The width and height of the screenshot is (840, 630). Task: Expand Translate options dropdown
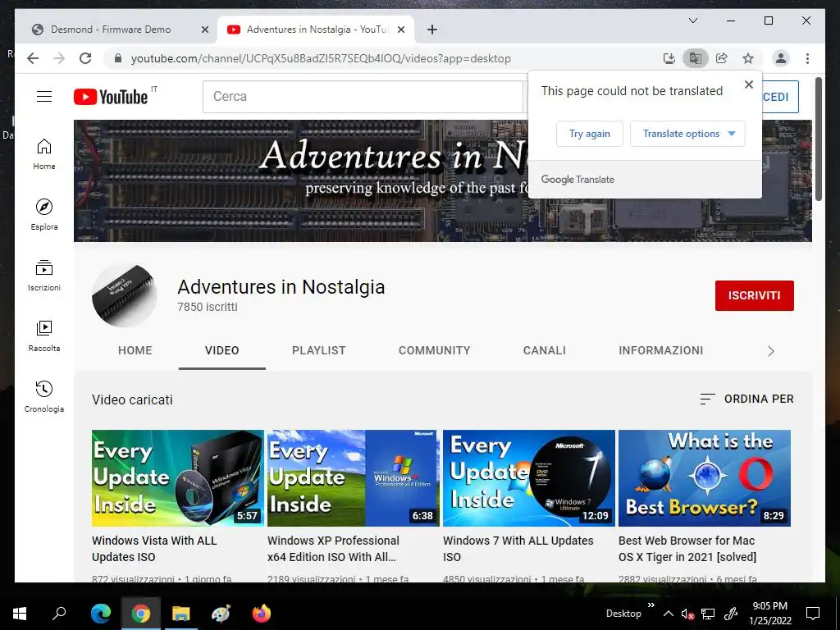pos(687,134)
